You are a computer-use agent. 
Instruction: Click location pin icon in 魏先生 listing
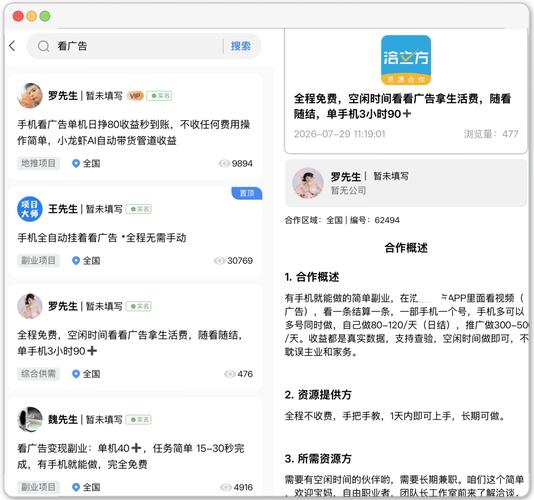[x=76, y=487]
